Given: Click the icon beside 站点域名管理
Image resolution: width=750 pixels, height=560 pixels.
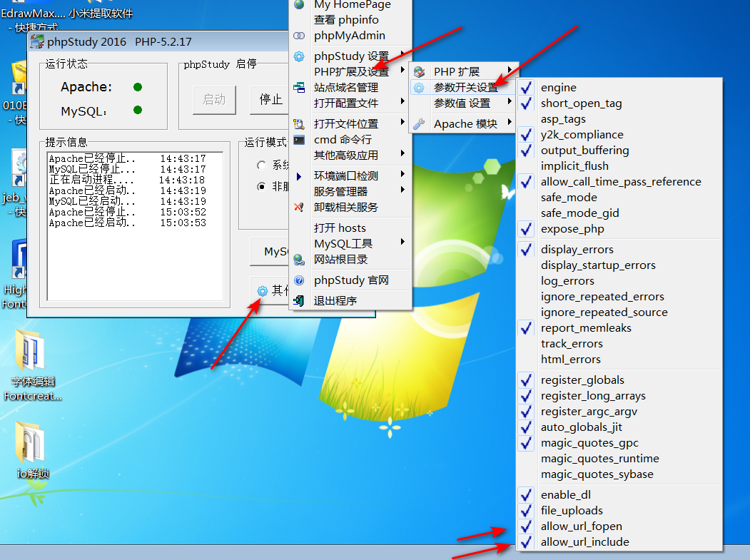Looking at the screenshot, I should [299, 88].
